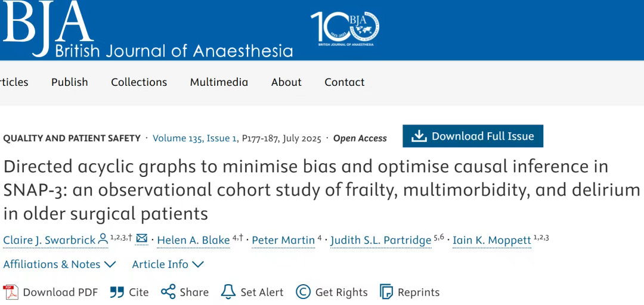Click the PDF file icon
The image size is (644, 305).
click(x=11, y=292)
